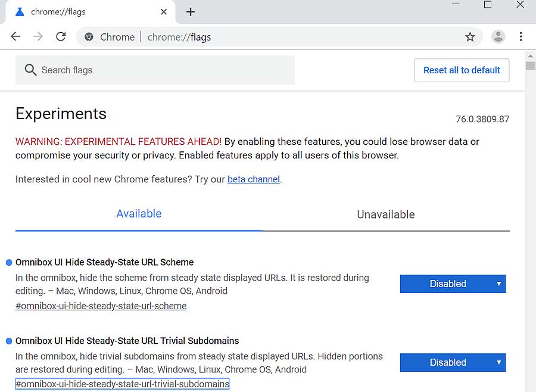Open the user profile avatar menu
Image resolution: width=536 pixels, height=392 pixels.
point(498,36)
